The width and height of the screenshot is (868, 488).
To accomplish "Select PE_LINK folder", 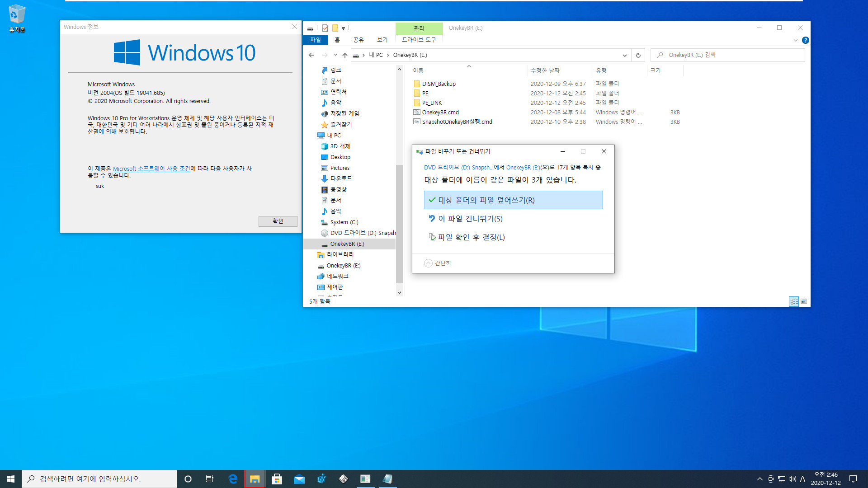I will tap(432, 103).
